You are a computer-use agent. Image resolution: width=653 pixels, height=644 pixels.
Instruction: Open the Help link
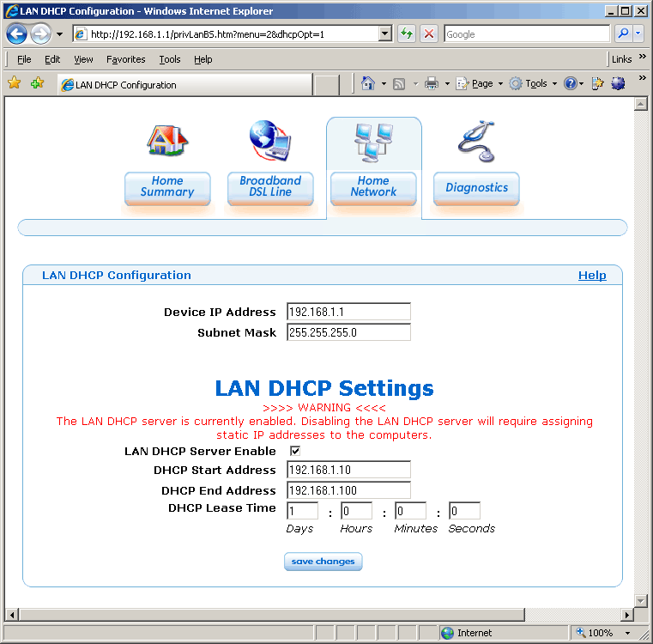(592, 276)
